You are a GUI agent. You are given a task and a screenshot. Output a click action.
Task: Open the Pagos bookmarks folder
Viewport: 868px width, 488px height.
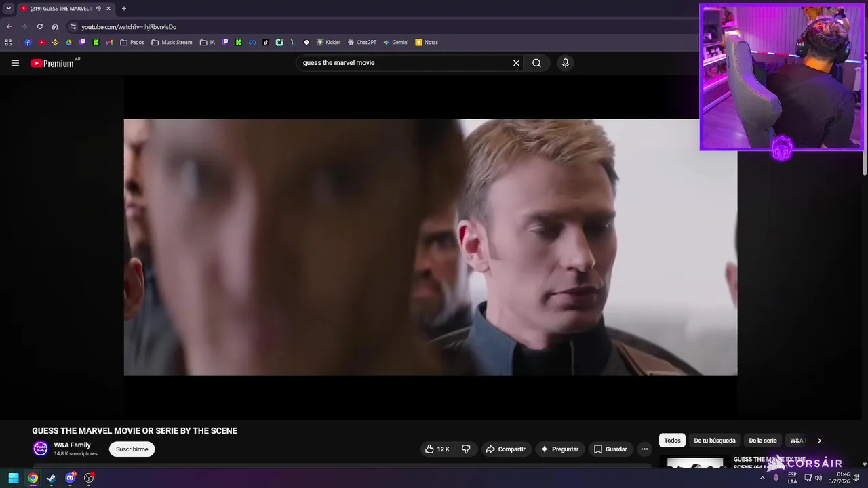(x=132, y=42)
